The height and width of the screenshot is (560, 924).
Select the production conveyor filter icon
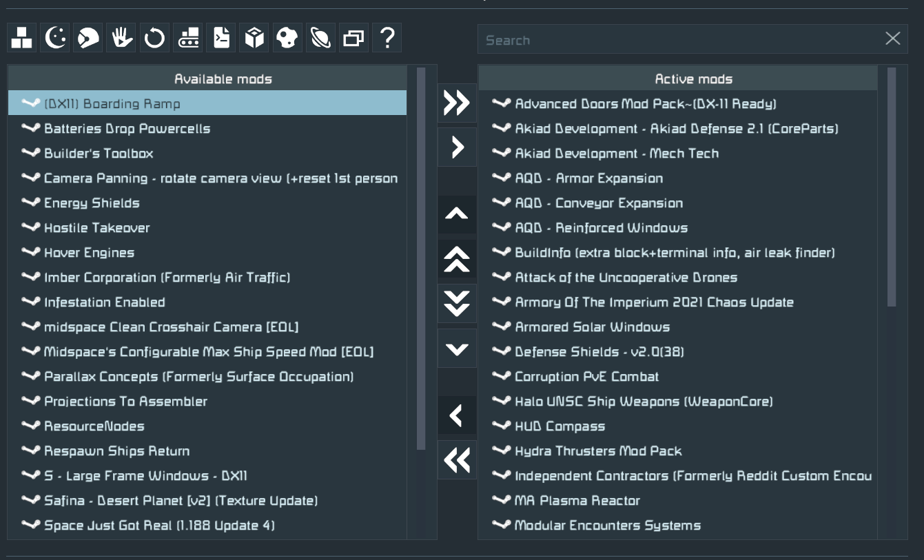[187, 38]
